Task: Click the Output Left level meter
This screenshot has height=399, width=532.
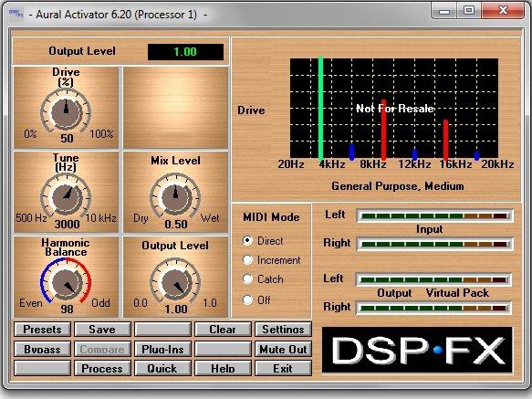Action: pos(434,279)
